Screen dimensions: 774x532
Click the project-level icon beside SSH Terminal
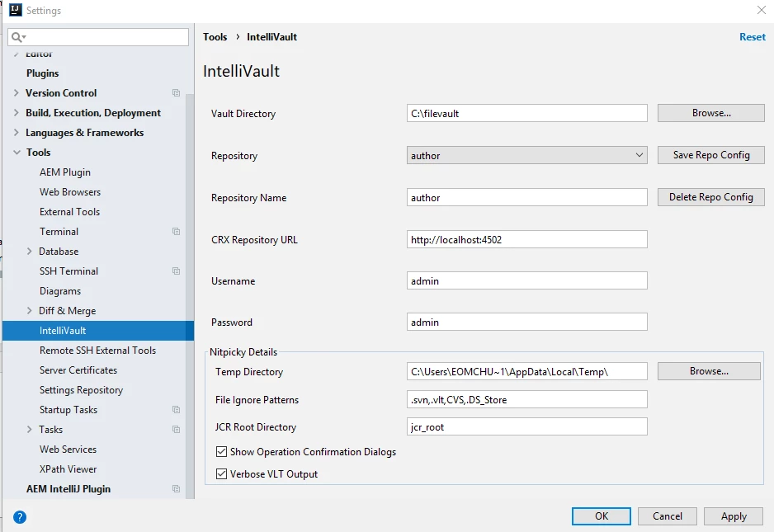(x=177, y=271)
